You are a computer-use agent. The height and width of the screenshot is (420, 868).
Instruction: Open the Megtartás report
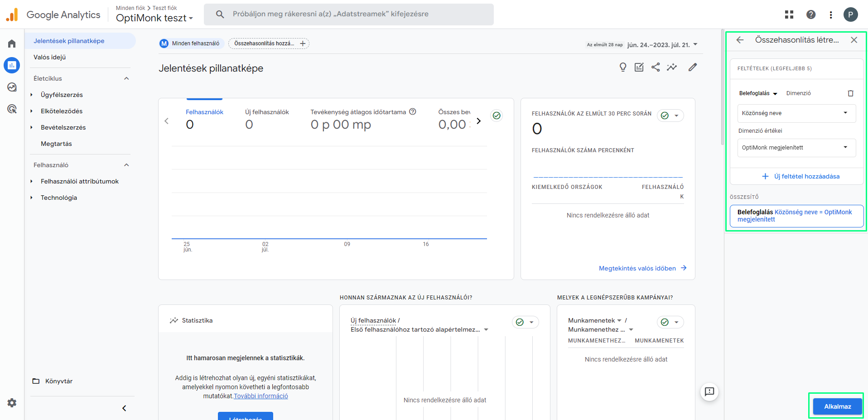click(x=56, y=144)
